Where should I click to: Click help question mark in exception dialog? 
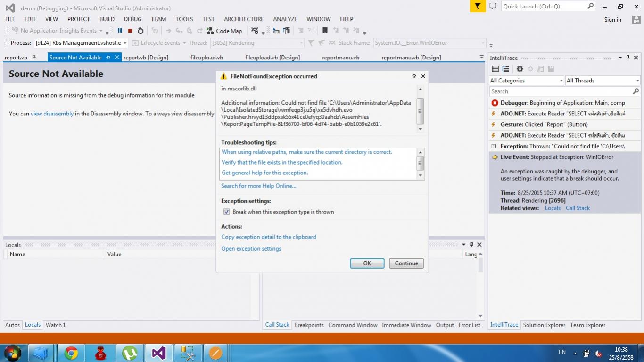tap(414, 76)
